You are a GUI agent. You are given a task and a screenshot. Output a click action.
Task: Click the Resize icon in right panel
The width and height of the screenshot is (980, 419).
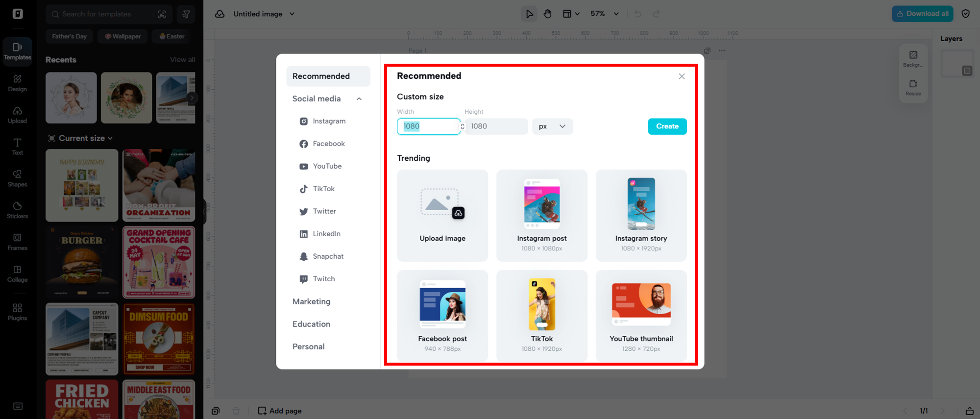[913, 87]
